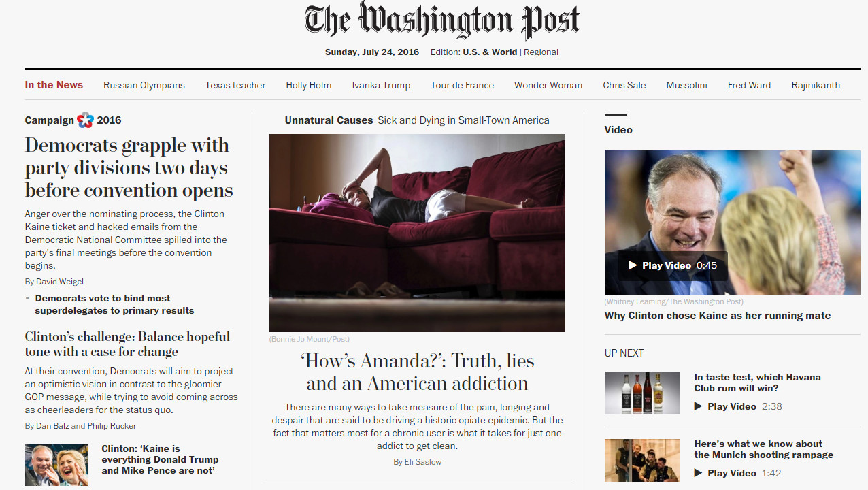
Task: Open Why Clinton chose Kaine video title
Action: [x=718, y=316]
